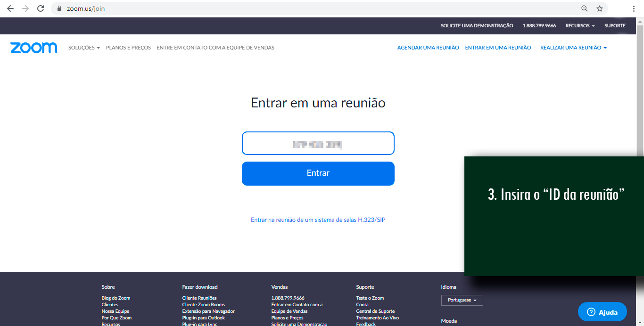Click the phone number in the Vendas footer column

coord(288,298)
